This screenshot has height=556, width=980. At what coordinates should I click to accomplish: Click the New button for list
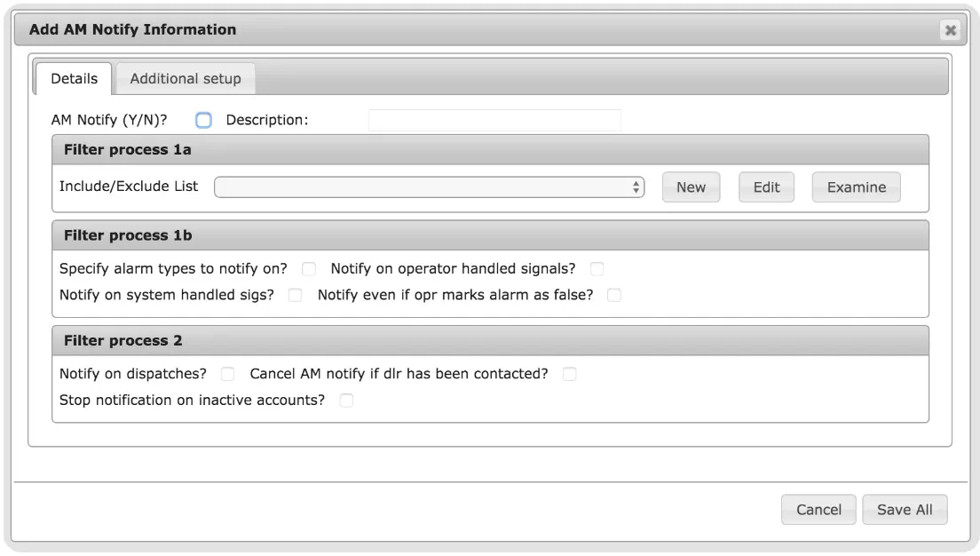click(x=692, y=187)
